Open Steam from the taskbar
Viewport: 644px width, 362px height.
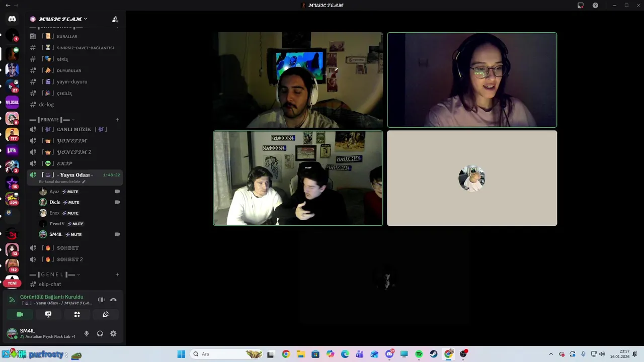point(434,354)
